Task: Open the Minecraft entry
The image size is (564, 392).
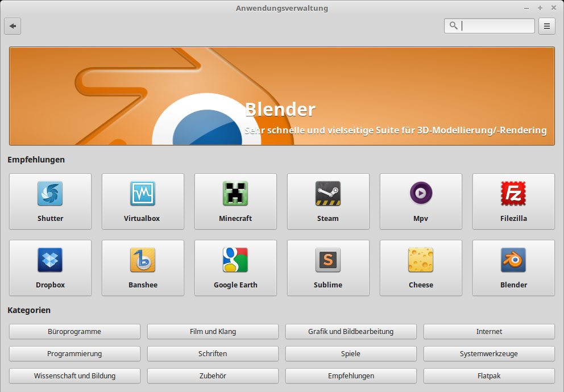Action: coord(235,201)
